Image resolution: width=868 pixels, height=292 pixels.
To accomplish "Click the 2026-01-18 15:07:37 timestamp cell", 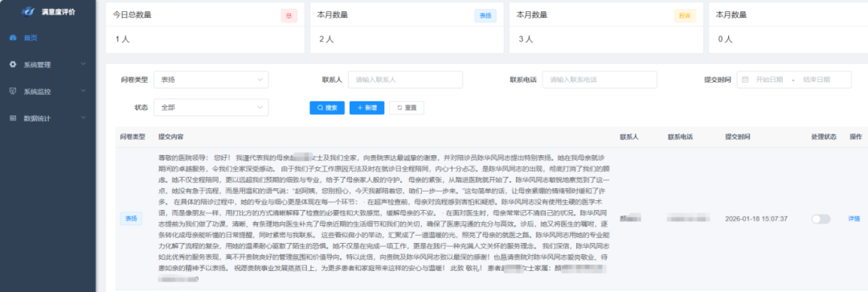I will pos(756,219).
